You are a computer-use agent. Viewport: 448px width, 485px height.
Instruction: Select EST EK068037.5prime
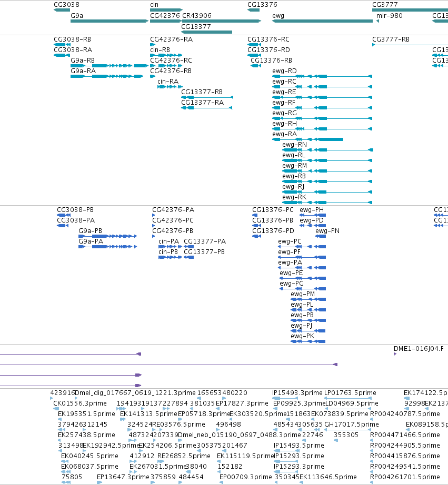point(89,467)
